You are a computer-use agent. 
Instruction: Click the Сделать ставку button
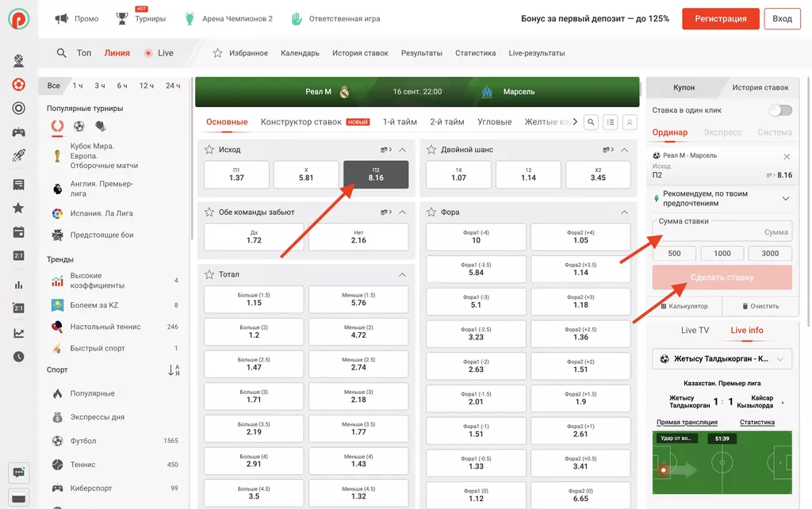[x=722, y=277]
